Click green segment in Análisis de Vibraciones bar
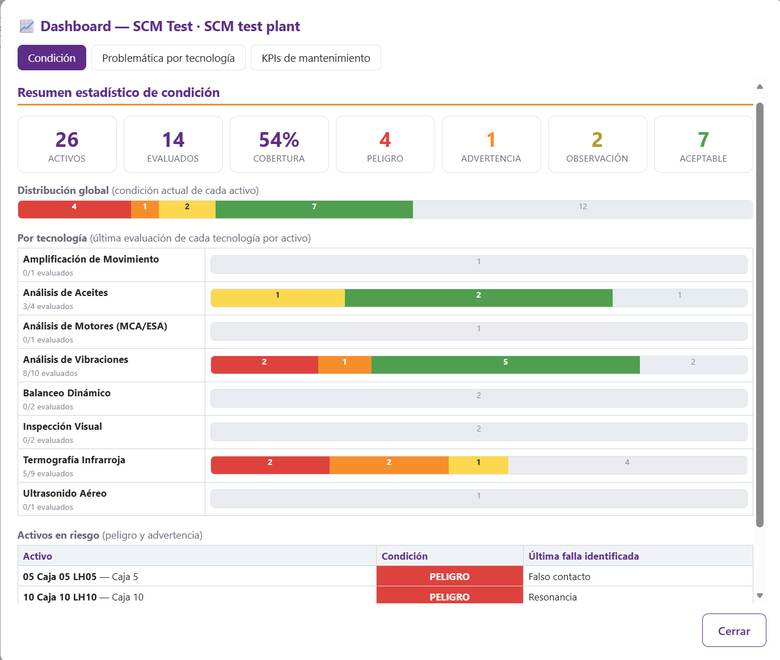Image resolution: width=780 pixels, height=660 pixels. [x=505, y=365]
